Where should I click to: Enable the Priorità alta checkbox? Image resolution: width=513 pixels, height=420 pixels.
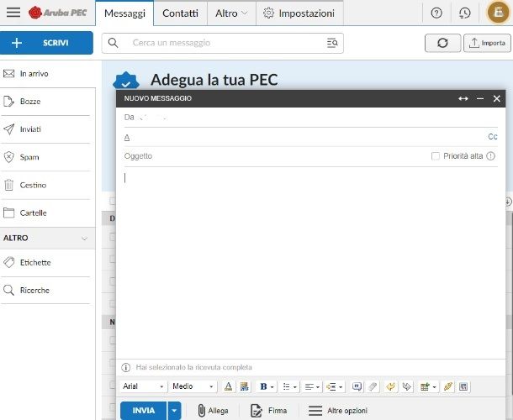click(x=435, y=156)
